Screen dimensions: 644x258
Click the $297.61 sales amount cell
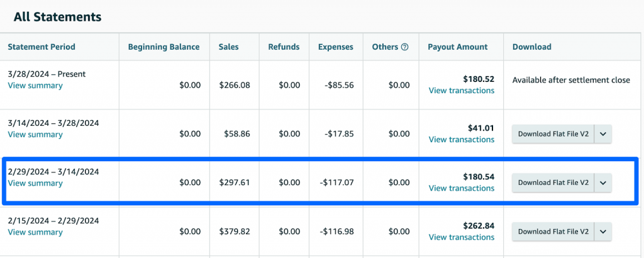point(235,182)
